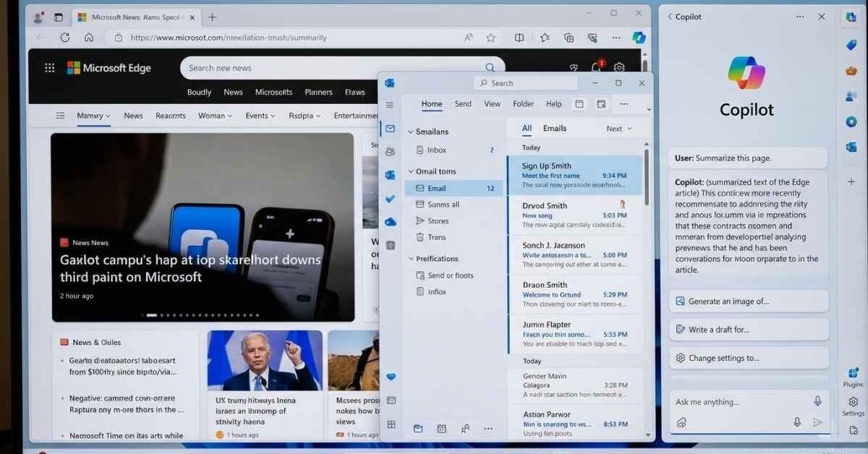Image resolution: width=868 pixels, height=454 pixels.
Task: Collapse the Preifications folder group
Action: (x=410, y=259)
